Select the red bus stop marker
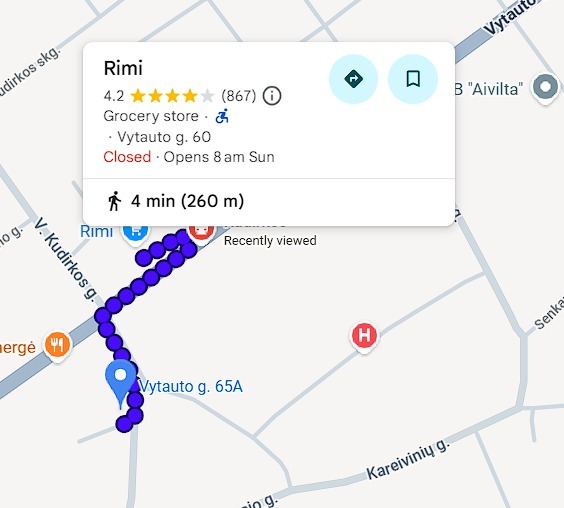The height and width of the screenshot is (508, 564). click(x=201, y=232)
